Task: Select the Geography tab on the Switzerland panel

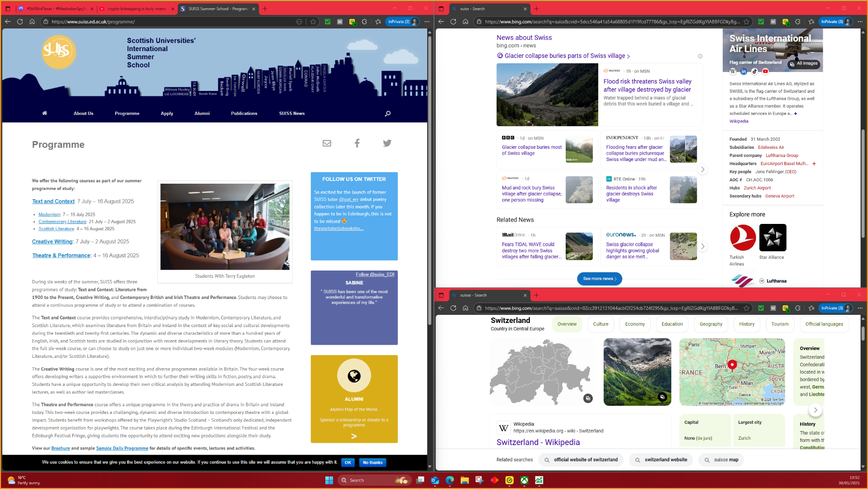Action: (x=711, y=324)
